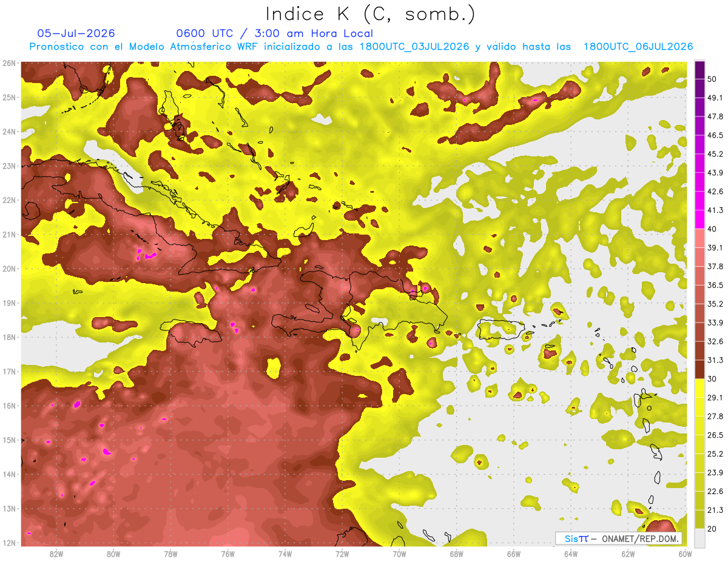Click latitude label "26N"
Image resolution: width=728 pixels, height=562 pixels.
pyautogui.click(x=8, y=63)
